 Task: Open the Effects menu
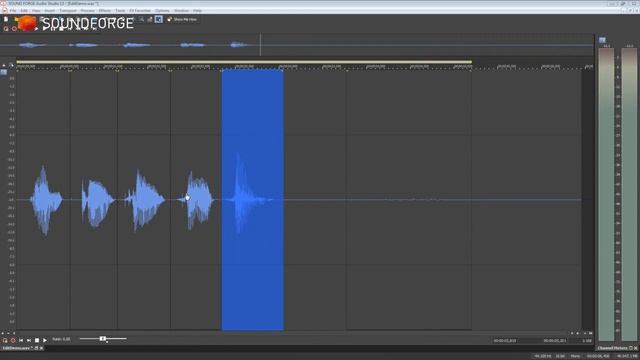[x=105, y=11]
